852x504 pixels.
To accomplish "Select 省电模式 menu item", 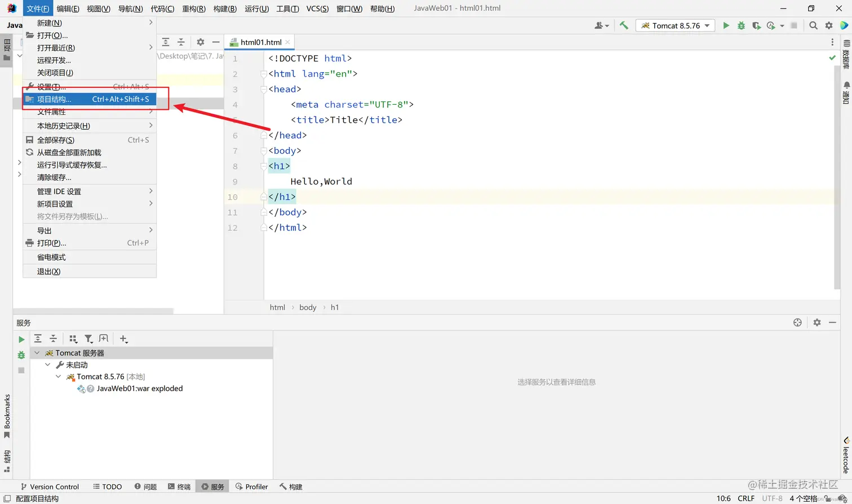I will [90, 257].
